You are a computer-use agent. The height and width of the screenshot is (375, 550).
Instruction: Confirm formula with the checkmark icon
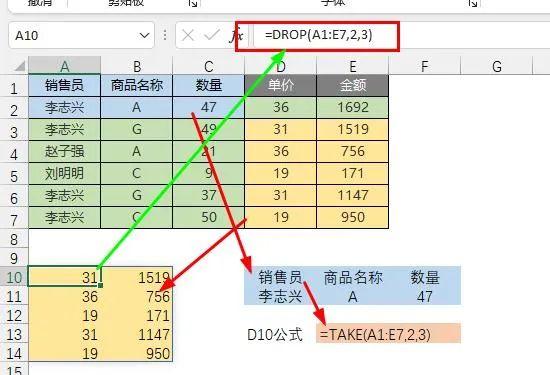pos(212,35)
